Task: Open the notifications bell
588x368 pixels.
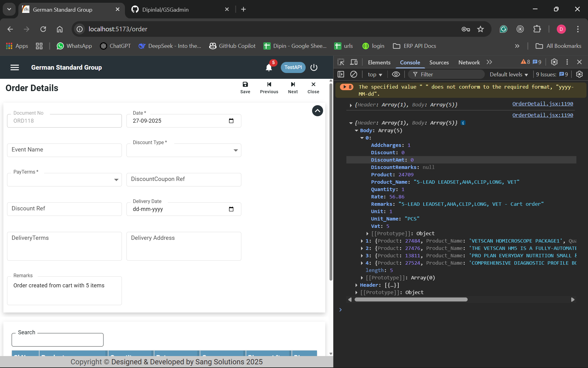Action: pyautogui.click(x=269, y=67)
